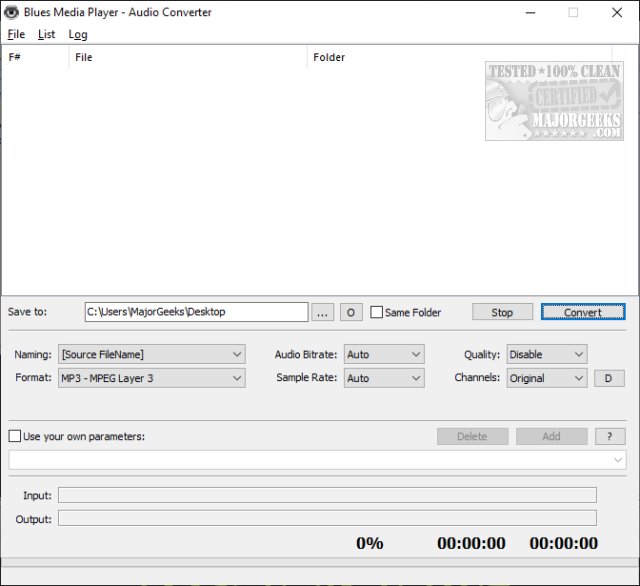
Task: Click the Stop button
Action: click(502, 312)
